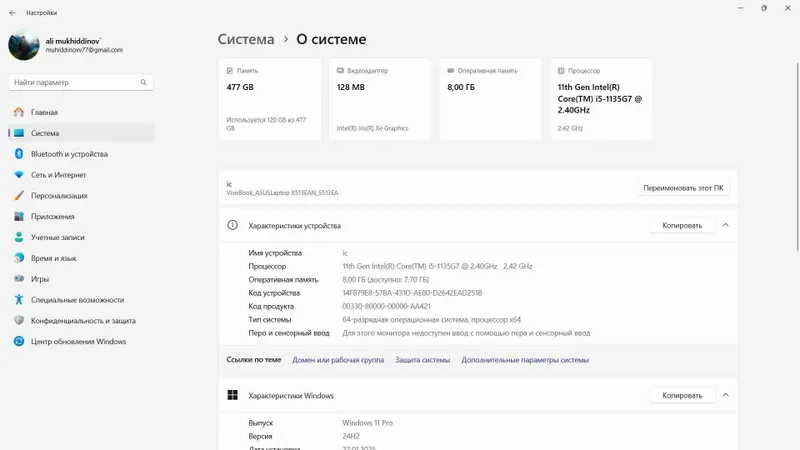This screenshot has width=800, height=450.
Task: Click the Учетные записи person icon
Action: [19, 237]
